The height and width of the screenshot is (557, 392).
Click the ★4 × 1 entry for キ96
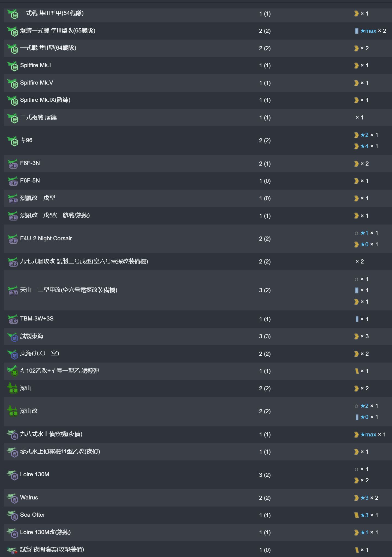tap(369, 146)
